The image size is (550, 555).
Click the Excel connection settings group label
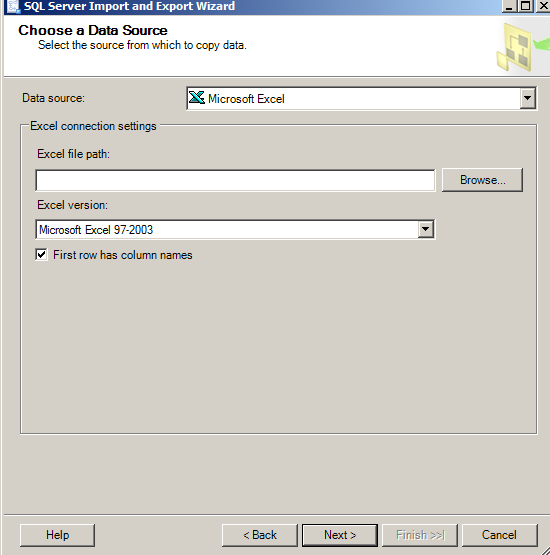point(93,126)
